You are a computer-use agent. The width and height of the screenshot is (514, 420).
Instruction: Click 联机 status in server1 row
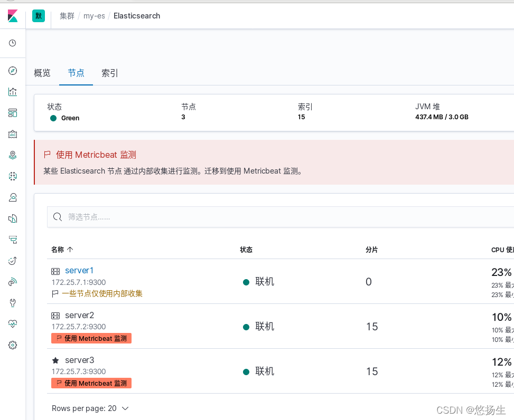(x=265, y=282)
